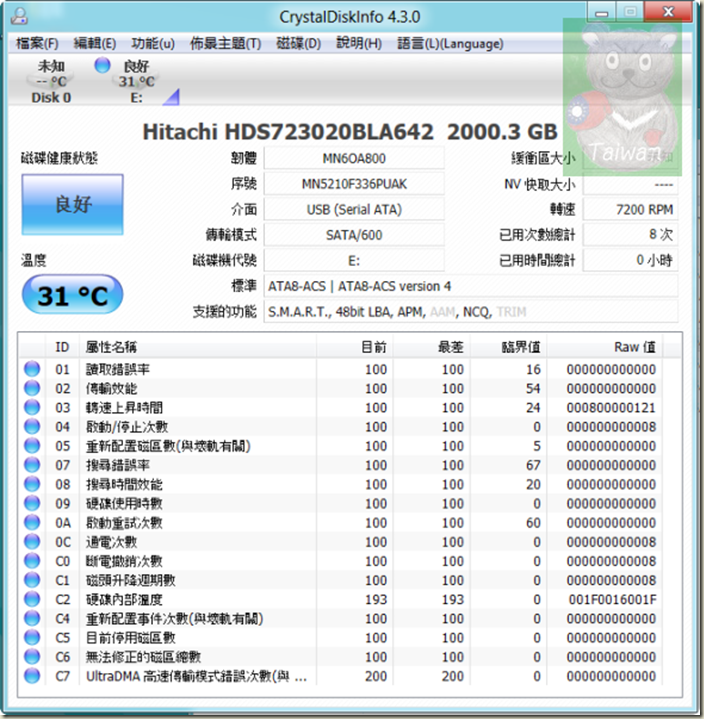Click status orb for attribute C0 row
The height and width of the screenshot is (719, 704).
pos(32,561)
